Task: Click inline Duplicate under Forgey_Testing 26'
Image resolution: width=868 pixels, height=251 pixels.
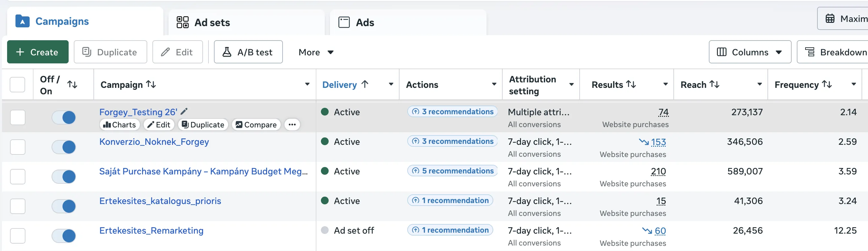Action: pyautogui.click(x=203, y=125)
